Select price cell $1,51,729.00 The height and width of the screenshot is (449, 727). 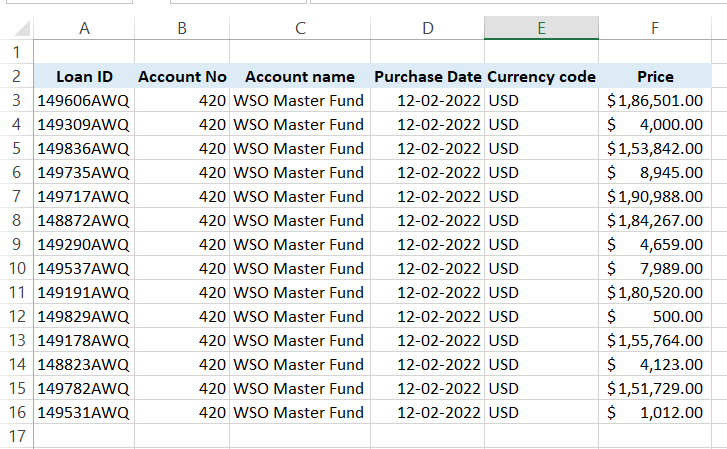pyautogui.click(x=655, y=388)
